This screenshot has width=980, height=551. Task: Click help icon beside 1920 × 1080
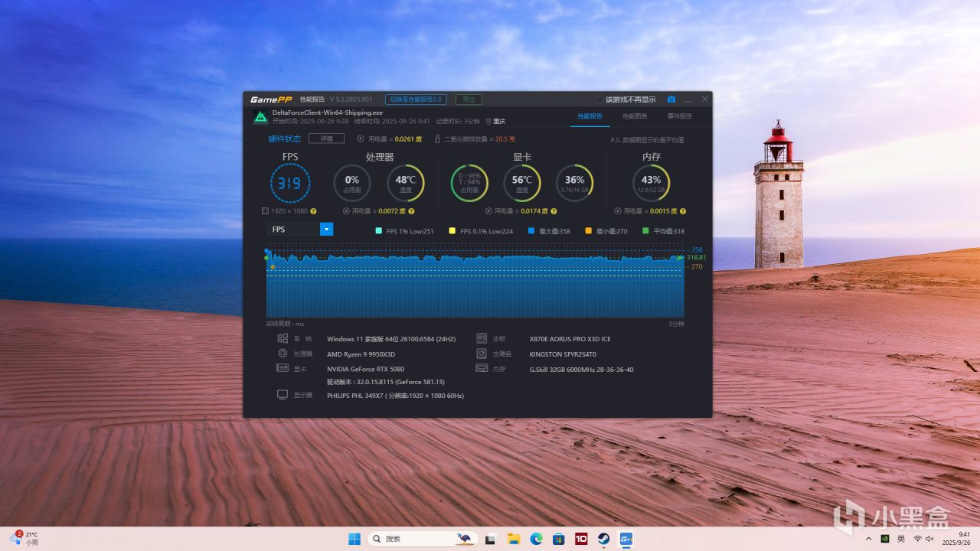[313, 211]
